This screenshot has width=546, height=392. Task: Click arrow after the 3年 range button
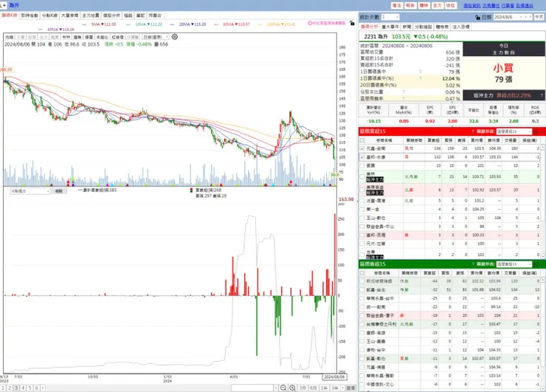pos(342,388)
